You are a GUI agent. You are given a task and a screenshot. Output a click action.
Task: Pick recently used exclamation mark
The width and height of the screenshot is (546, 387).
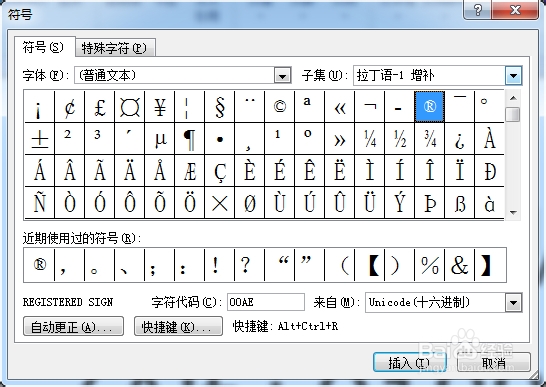tap(219, 265)
